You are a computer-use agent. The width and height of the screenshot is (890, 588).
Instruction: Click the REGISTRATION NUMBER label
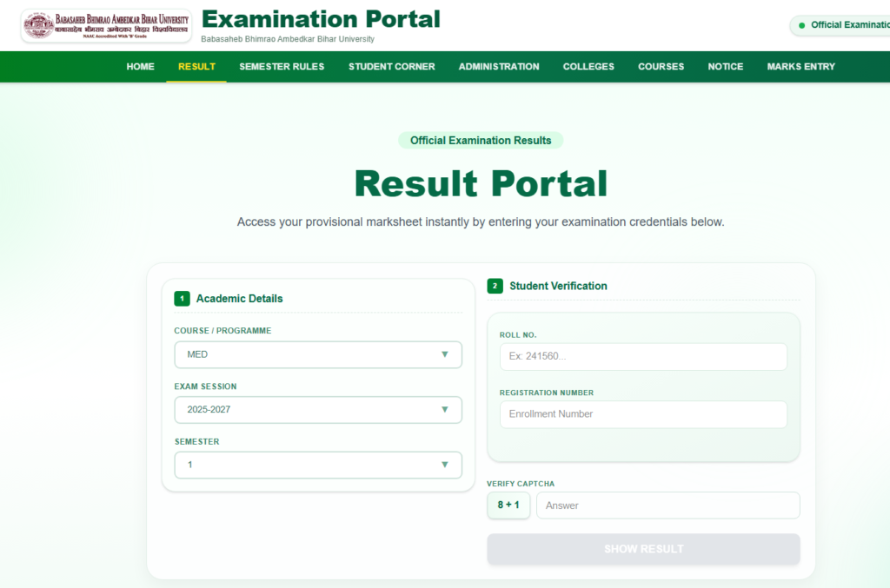click(x=547, y=393)
